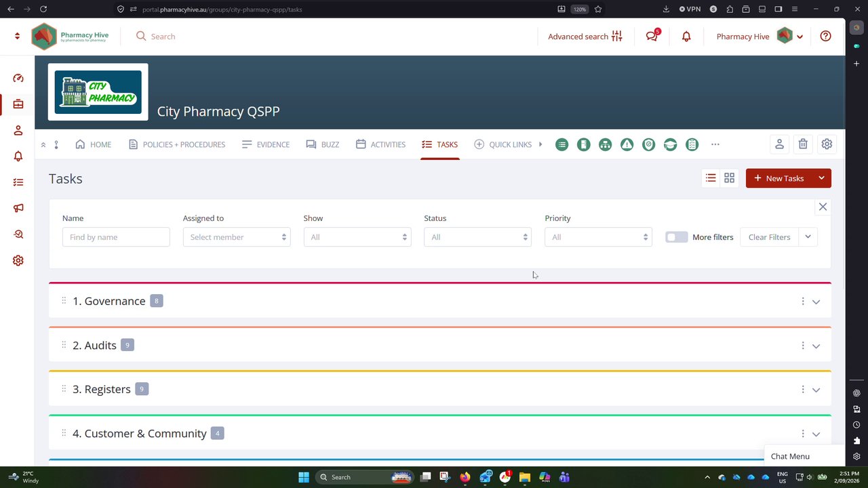Toggle the More filters switch

tap(676, 237)
